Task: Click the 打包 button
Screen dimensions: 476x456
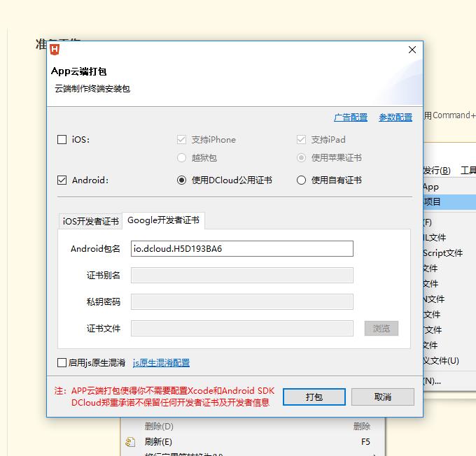Action: (x=314, y=397)
